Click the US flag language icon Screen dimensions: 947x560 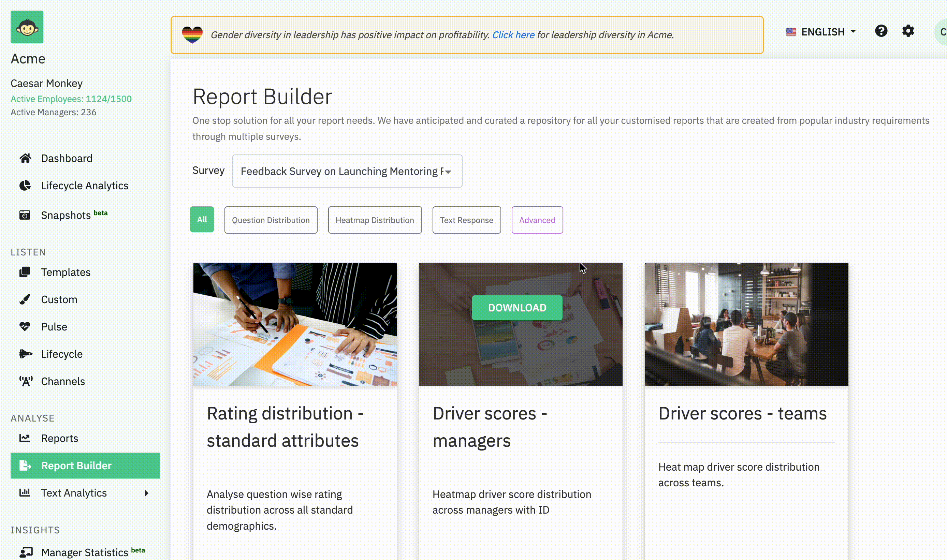coord(791,32)
